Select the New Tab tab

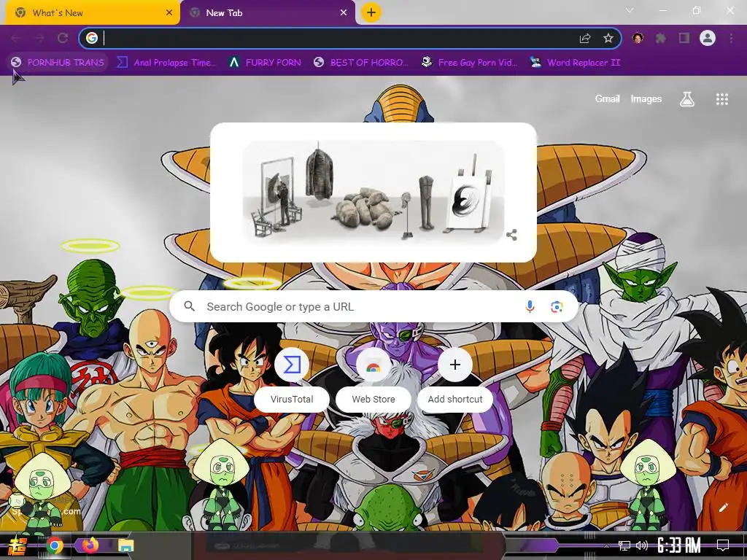tap(268, 13)
